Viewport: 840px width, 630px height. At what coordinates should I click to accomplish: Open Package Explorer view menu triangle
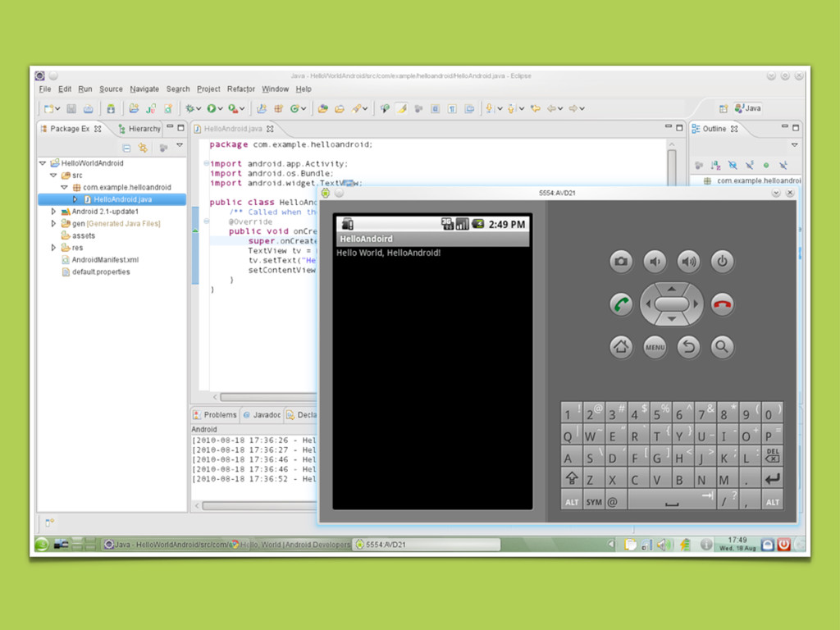pos(180,146)
